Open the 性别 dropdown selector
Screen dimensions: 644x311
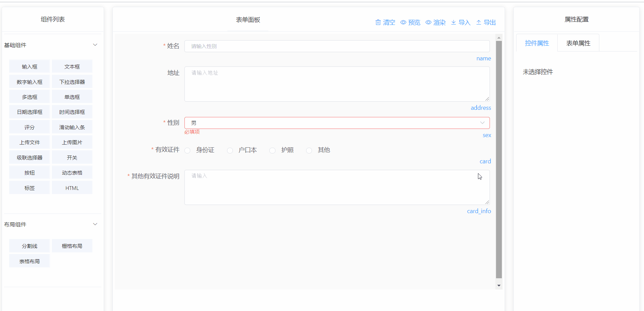click(337, 123)
